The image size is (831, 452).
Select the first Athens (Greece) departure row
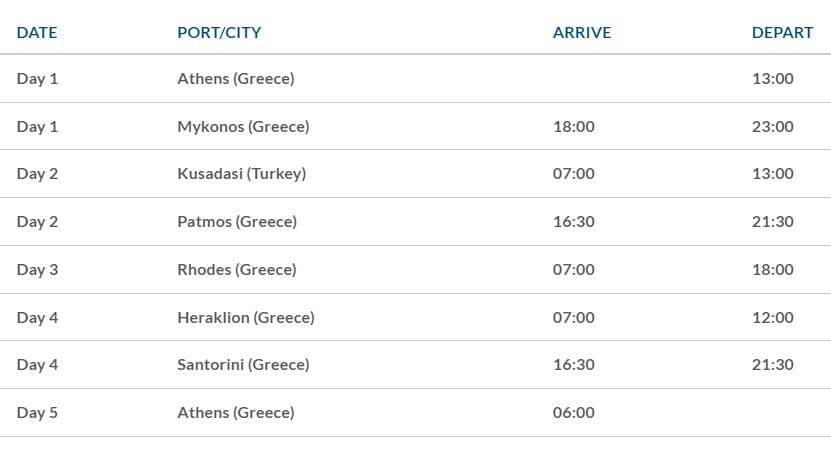416,78
